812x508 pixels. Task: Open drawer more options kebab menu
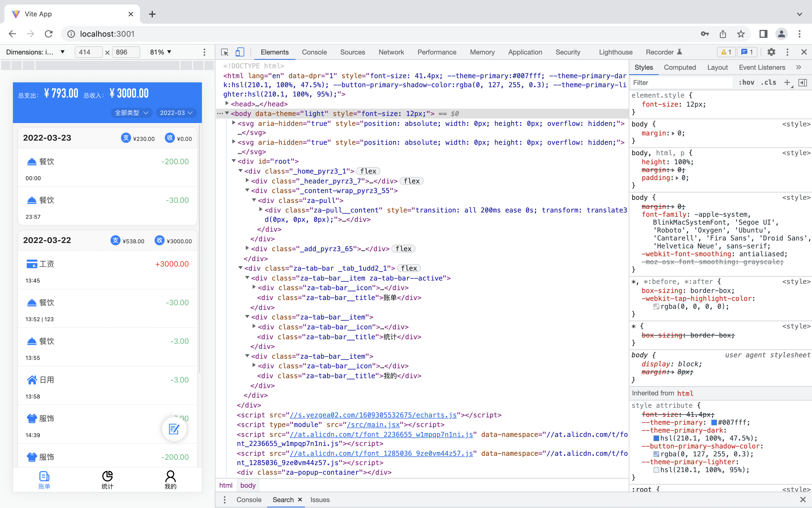224,500
